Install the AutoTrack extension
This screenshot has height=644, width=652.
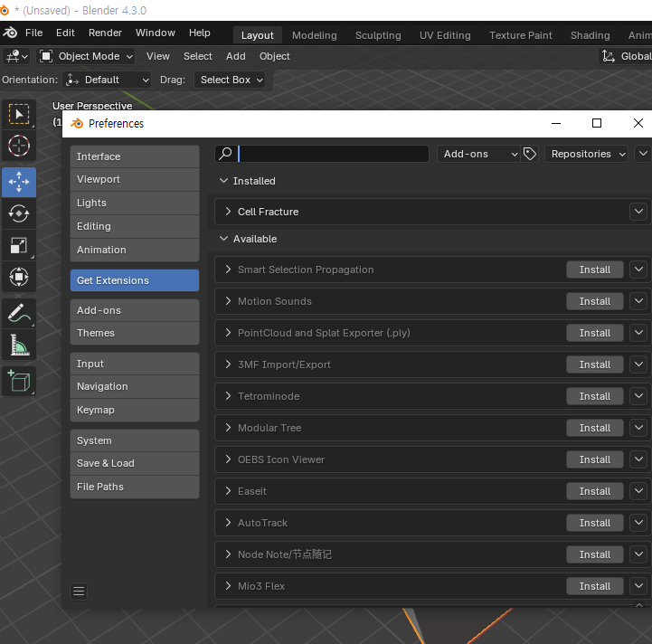tap(595, 523)
